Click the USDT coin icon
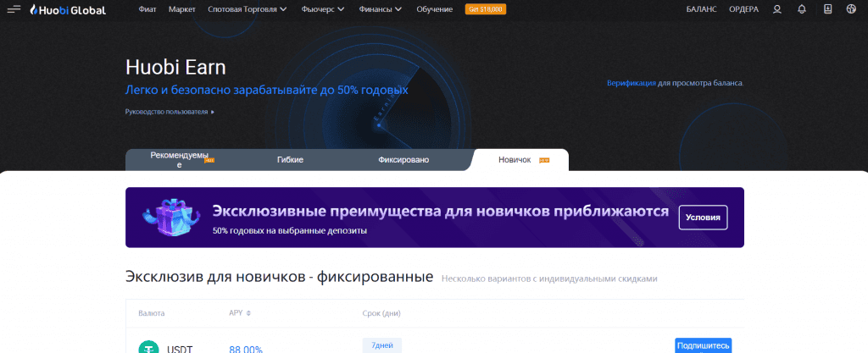The image size is (868, 353). tap(148, 347)
